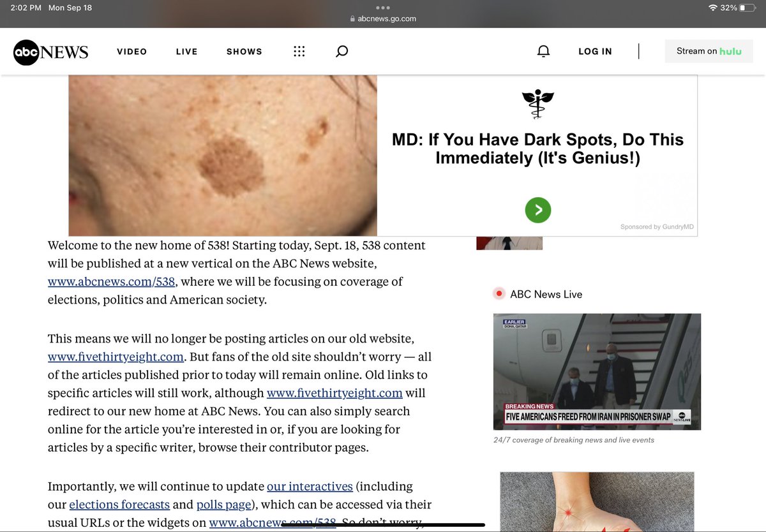Tap the lock icon beside abcnews.go.com
Screen dimensions: 766x532
click(353, 18)
